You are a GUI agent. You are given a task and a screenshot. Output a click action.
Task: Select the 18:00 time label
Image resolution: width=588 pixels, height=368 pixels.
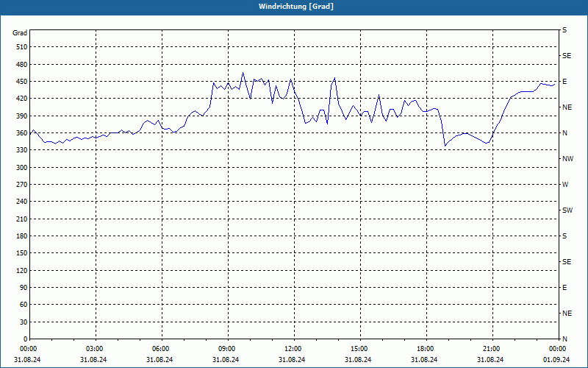[x=426, y=349]
